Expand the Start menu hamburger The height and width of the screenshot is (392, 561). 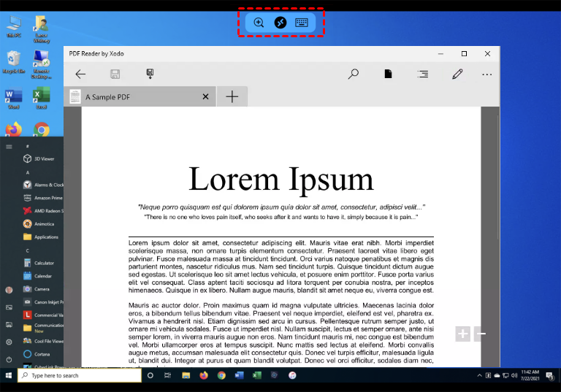click(9, 146)
